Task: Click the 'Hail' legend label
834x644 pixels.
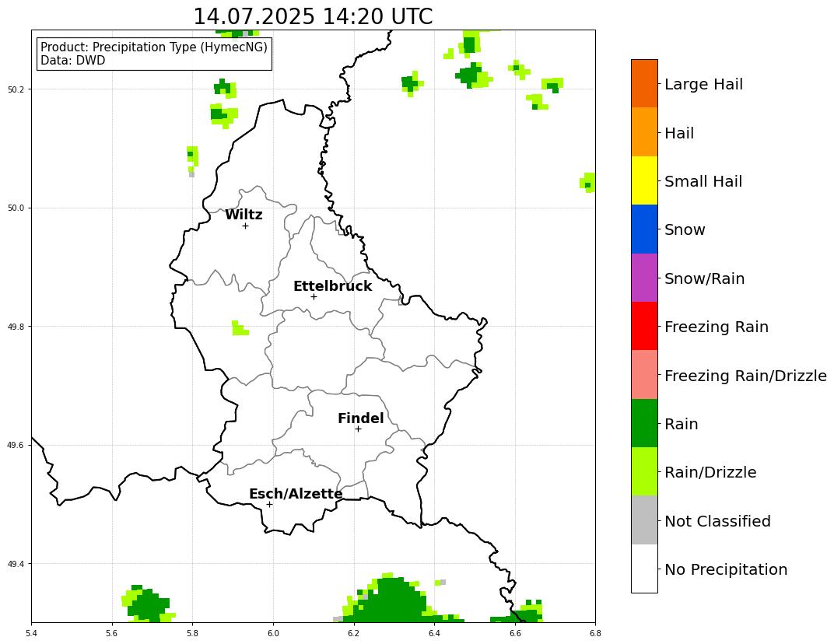Action: [x=679, y=133]
